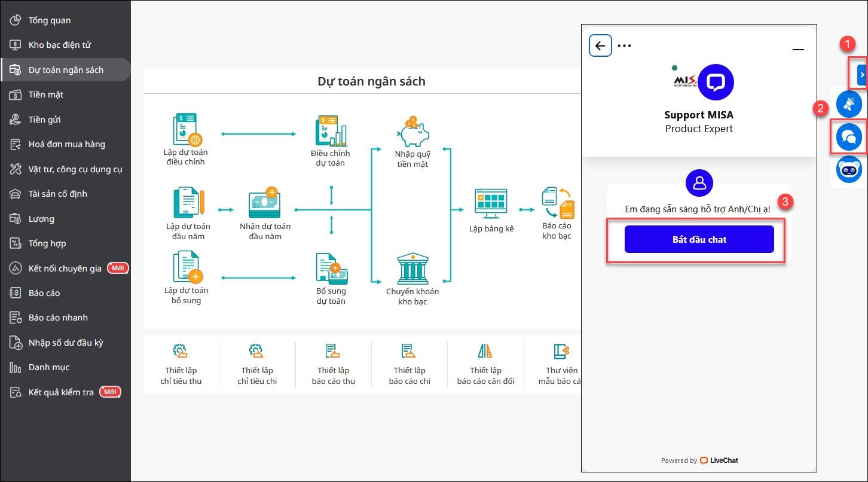This screenshot has width=868, height=482.
Task: Open chat three-dots options menu
Action: (x=624, y=45)
